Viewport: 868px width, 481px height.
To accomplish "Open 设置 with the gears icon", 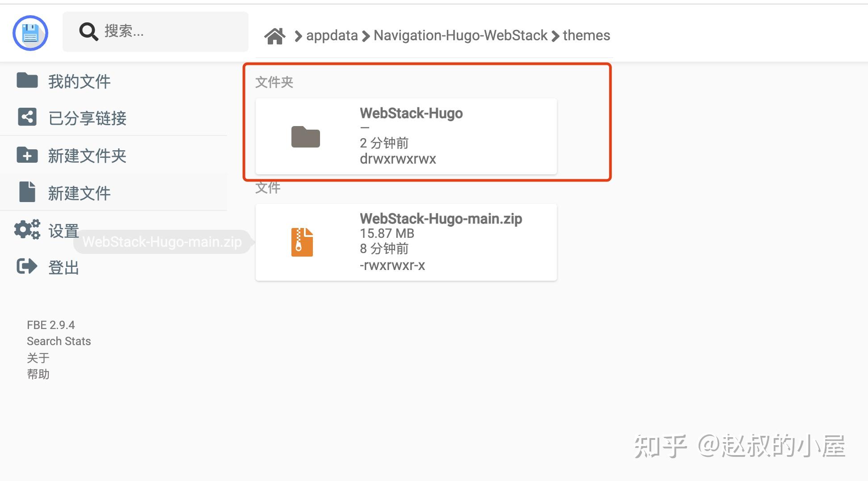I will pos(26,229).
